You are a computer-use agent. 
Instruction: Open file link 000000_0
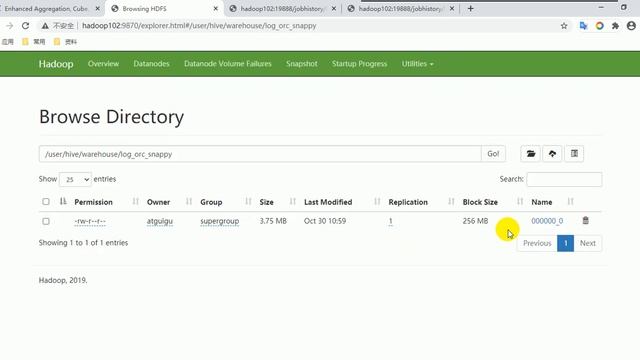click(547, 221)
